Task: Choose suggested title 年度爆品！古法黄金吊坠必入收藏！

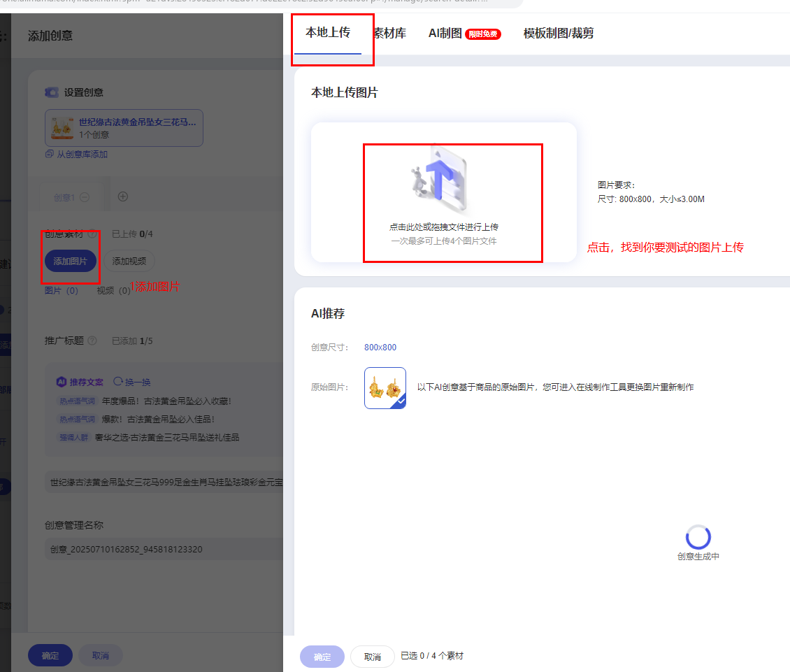Action: [166, 401]
